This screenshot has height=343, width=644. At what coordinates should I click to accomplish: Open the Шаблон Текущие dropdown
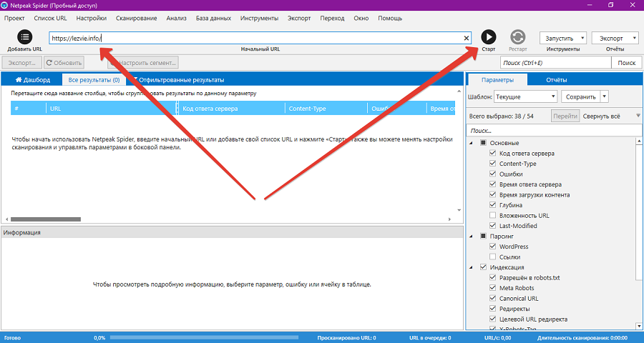(x=525, y=97)
